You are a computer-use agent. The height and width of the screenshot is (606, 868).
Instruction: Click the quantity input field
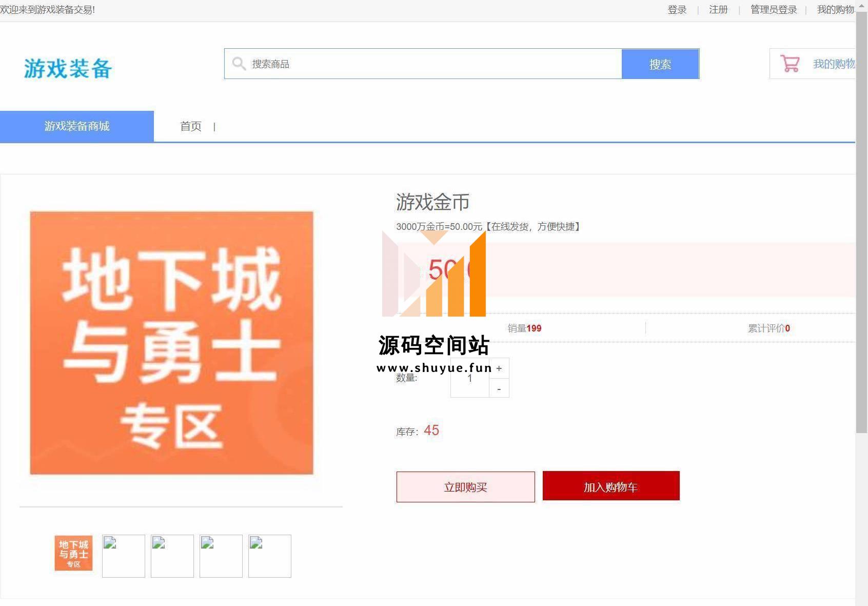(x=469, y=378)
